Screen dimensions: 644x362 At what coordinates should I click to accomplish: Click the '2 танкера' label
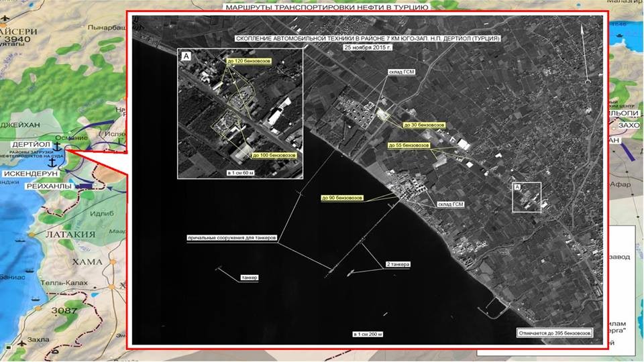(x=398, y=265)
